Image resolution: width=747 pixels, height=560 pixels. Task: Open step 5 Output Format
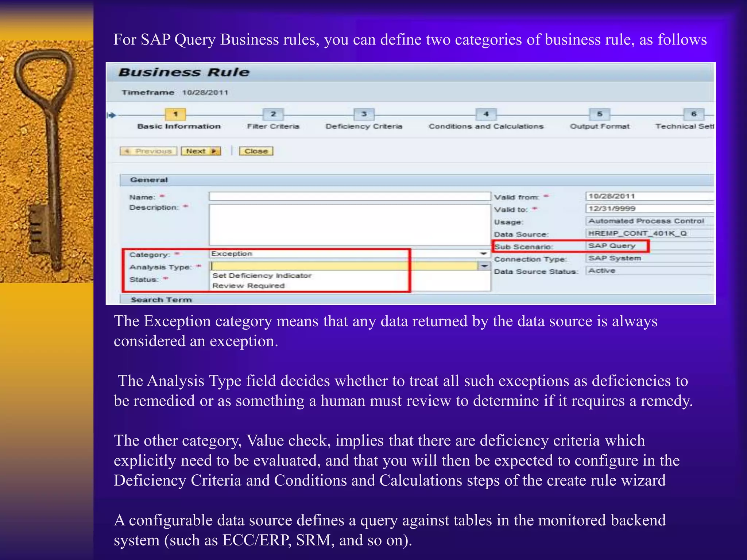click(599, 114)
